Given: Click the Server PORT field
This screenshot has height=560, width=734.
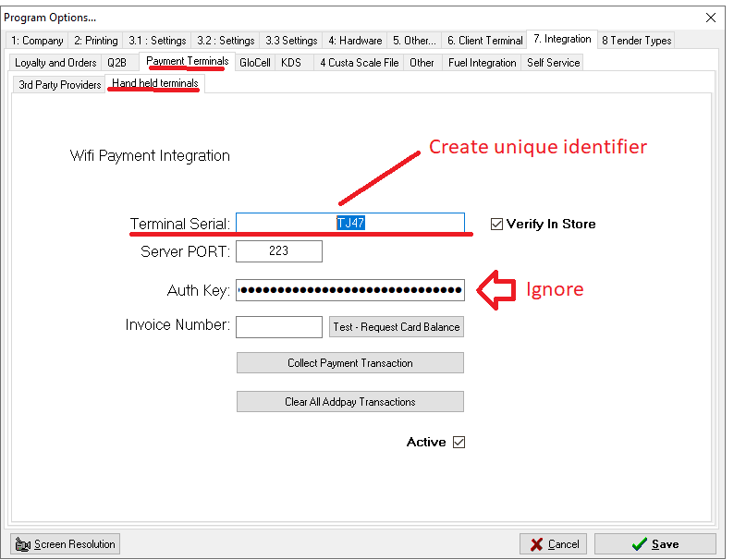Looking at the screenshot, I should coord(279,251).
